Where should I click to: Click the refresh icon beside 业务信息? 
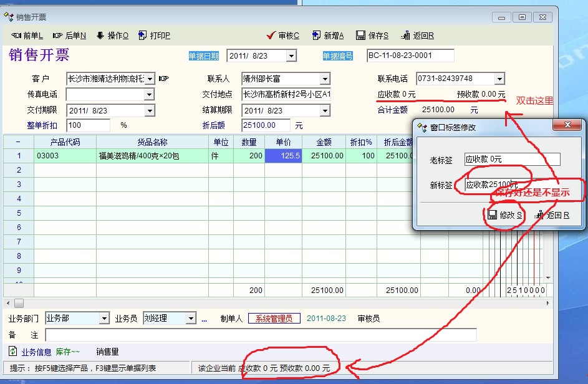[x=12, y=352]
